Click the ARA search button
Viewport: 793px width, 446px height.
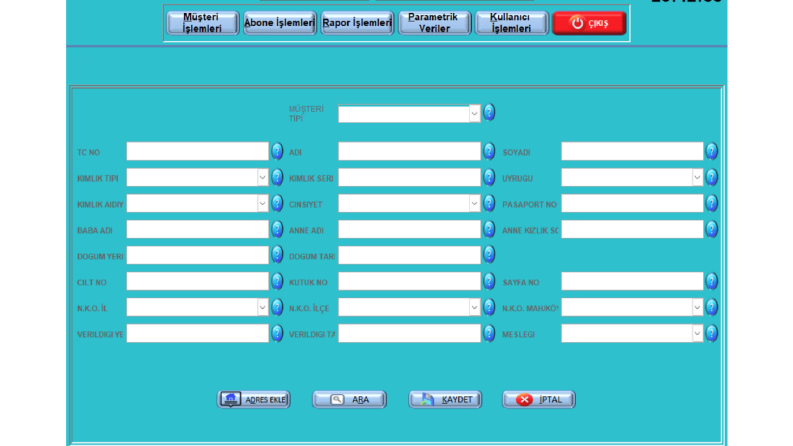(x=349, y=399)
